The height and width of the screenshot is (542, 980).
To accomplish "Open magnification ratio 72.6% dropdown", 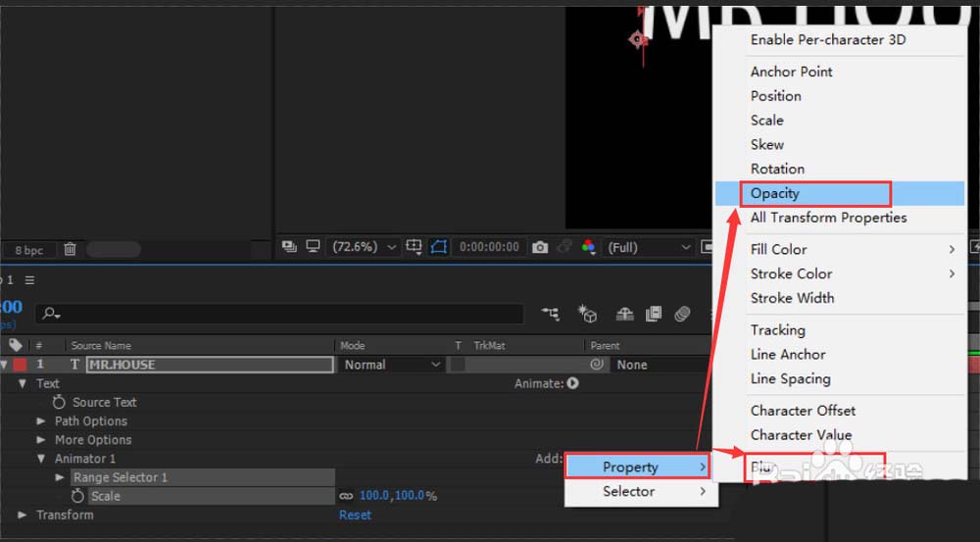I will [365, 247].
